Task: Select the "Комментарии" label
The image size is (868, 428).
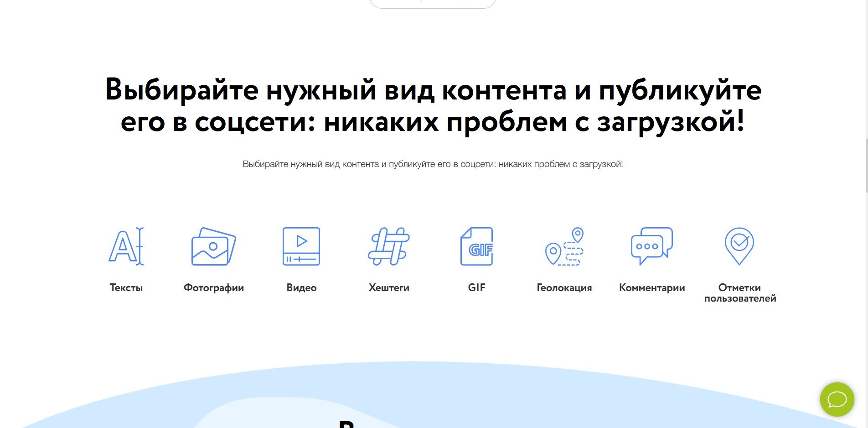Action: point(652,288)
